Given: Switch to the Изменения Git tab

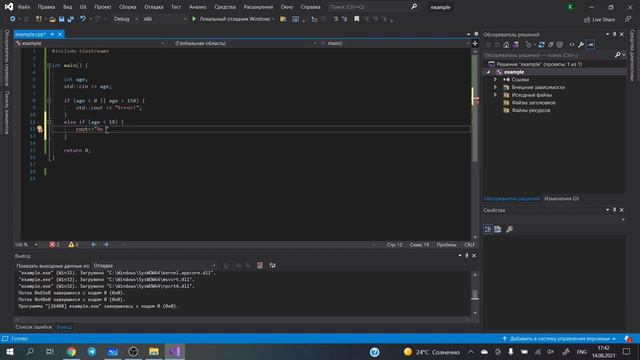Looking at the screenshot, I should 562,198.
